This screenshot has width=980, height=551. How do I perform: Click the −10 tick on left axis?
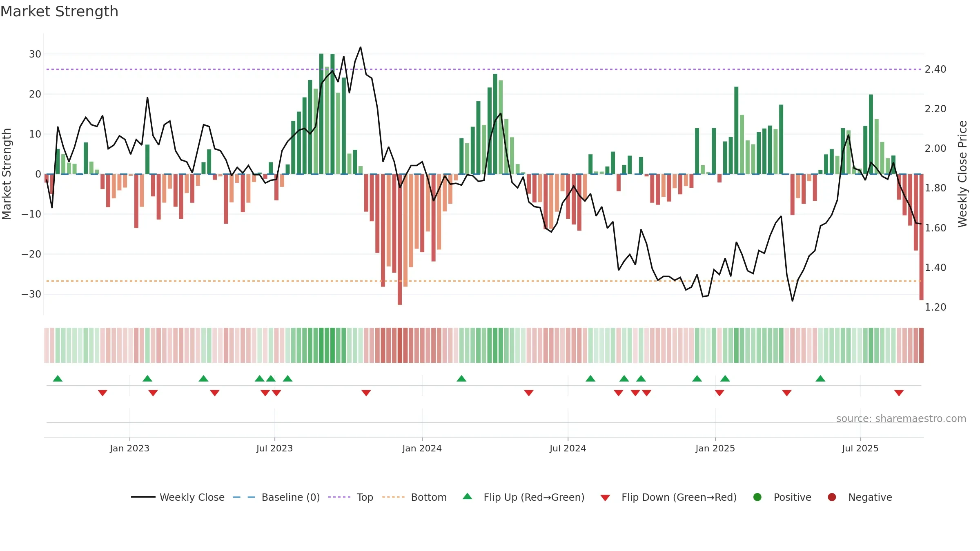tap(31, 214)
